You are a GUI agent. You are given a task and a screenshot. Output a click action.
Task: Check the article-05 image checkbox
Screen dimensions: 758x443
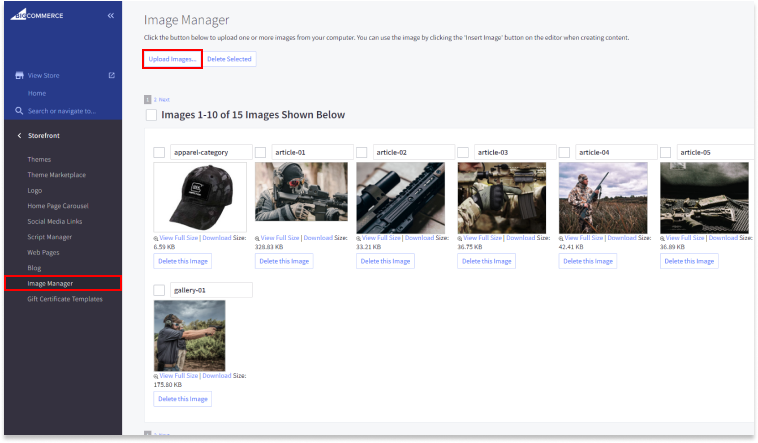666,152
